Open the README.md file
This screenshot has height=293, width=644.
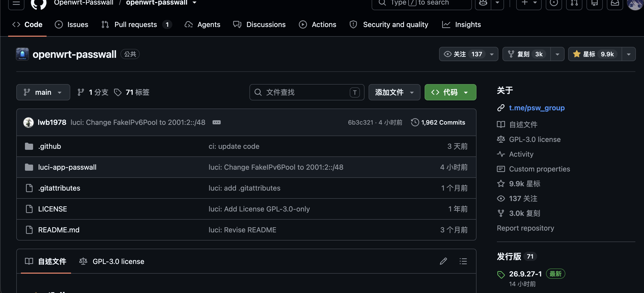(x=59, y=230)
